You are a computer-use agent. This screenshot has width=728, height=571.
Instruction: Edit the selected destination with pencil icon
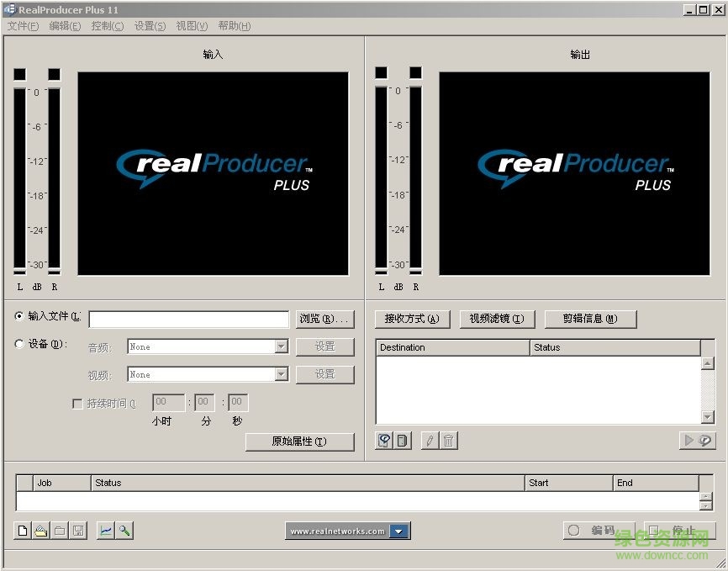pos(430,440)
